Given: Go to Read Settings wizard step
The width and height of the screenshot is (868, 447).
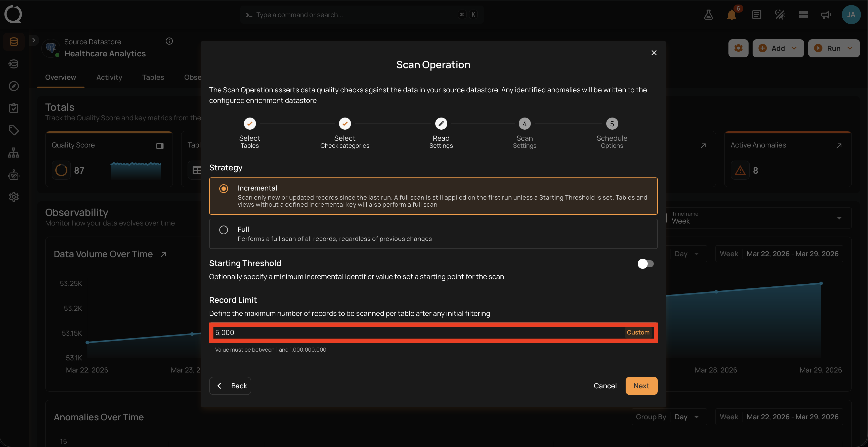Looking at the screenshot, I should (x=441, y=134).
